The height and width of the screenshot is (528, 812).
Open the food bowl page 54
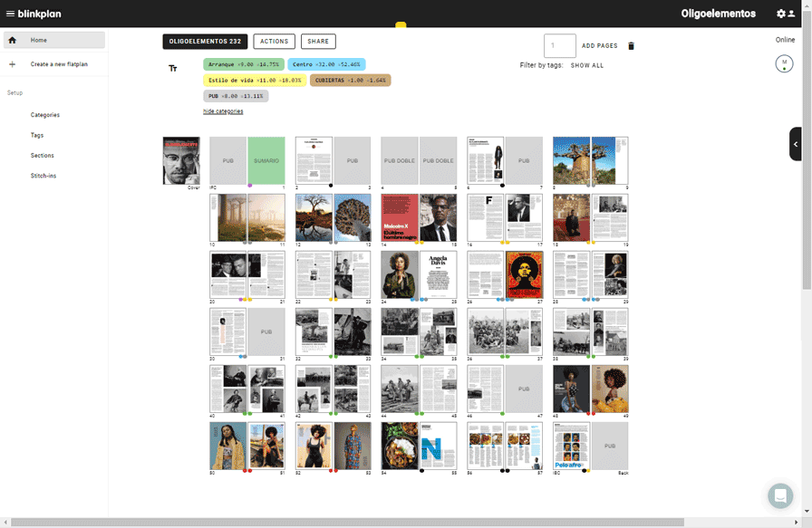[x=400, y=446]
